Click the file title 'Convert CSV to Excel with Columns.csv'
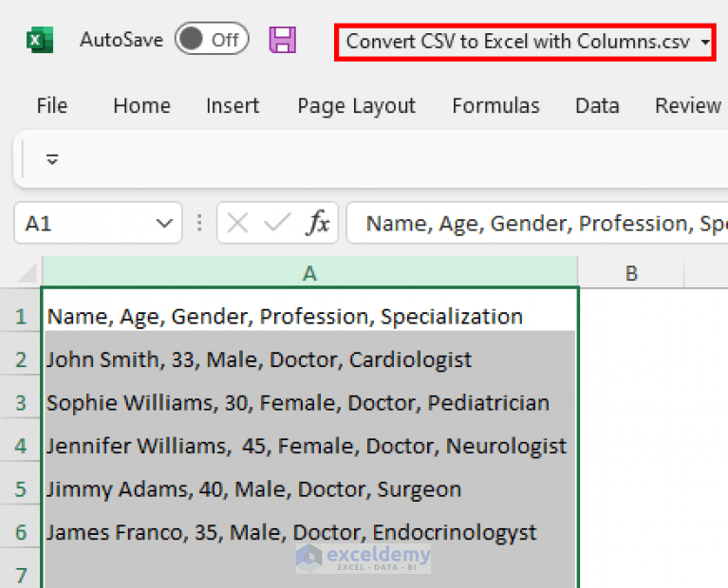Viewport: 728px width, 588px height. tap(517, 42)
